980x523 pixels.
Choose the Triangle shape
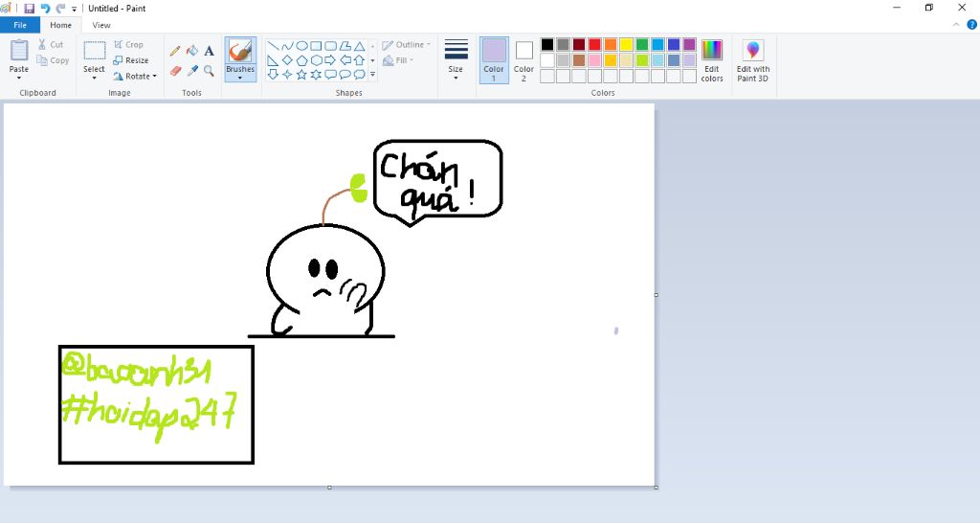click(359, 46)
